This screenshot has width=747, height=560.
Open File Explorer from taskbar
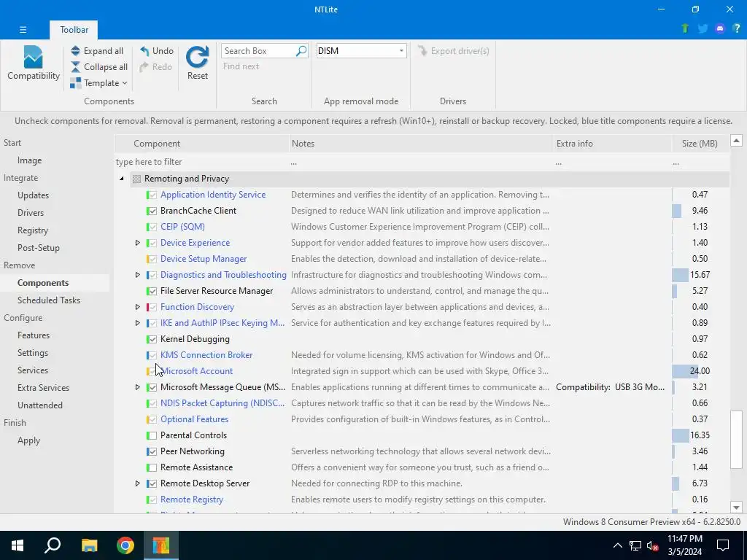coord(89,545)
